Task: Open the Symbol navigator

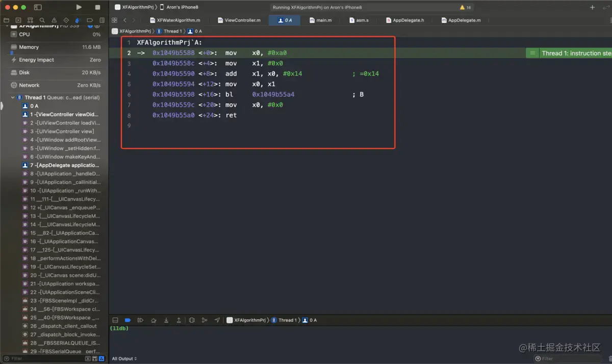Action: [x=30, y=20]
